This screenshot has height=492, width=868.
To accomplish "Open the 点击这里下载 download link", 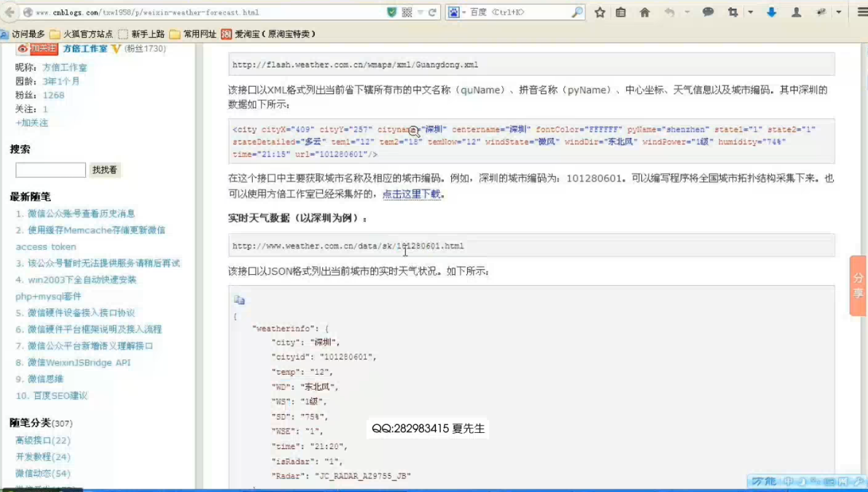I will (411, 194).
